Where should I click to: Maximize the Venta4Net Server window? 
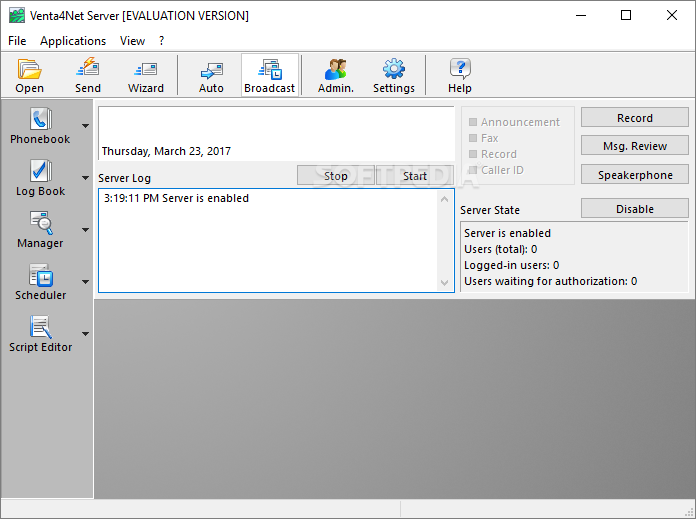[626, 15]
